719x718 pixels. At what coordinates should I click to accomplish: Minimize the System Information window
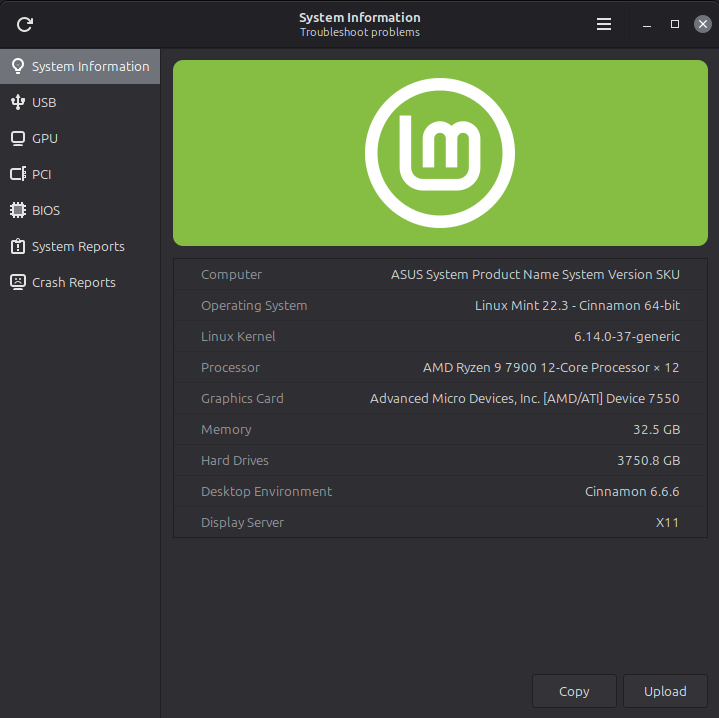647,24
